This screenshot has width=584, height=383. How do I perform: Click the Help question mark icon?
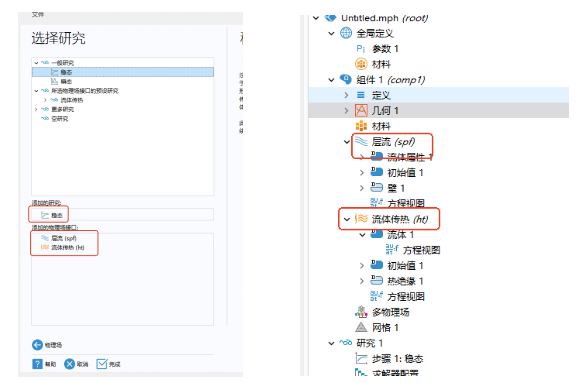click(x=38, y=364)
